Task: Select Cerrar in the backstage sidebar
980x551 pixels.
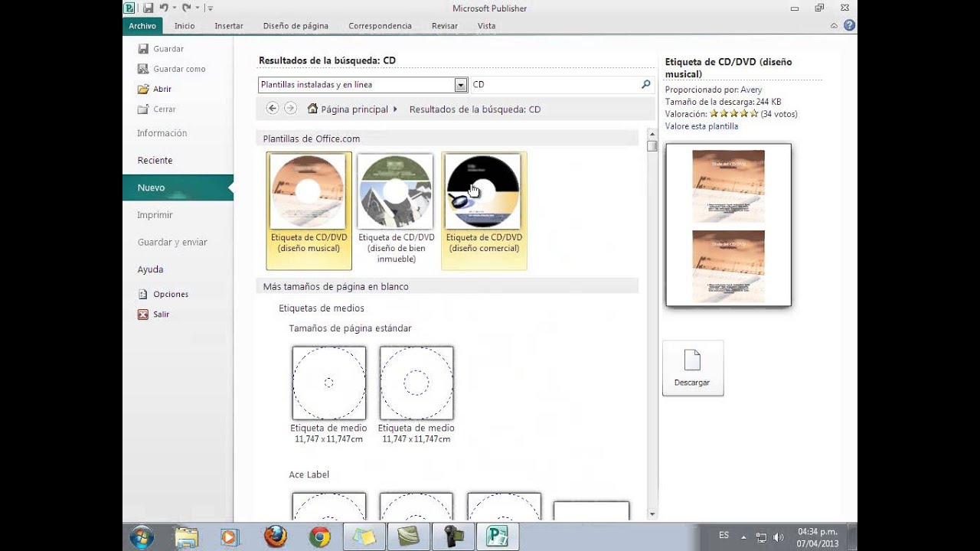Action: pos(157,109)
